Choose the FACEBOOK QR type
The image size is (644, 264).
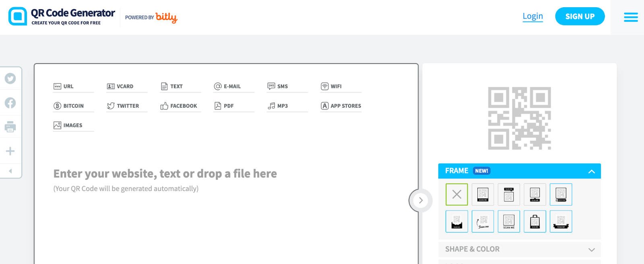coord(180,106)
